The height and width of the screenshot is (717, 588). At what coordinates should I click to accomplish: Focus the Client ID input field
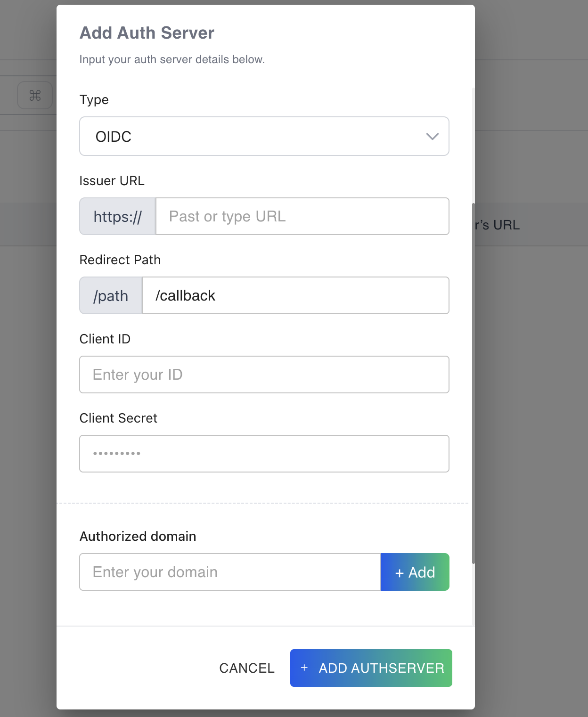pyautogui.click(x=264, y=375)
